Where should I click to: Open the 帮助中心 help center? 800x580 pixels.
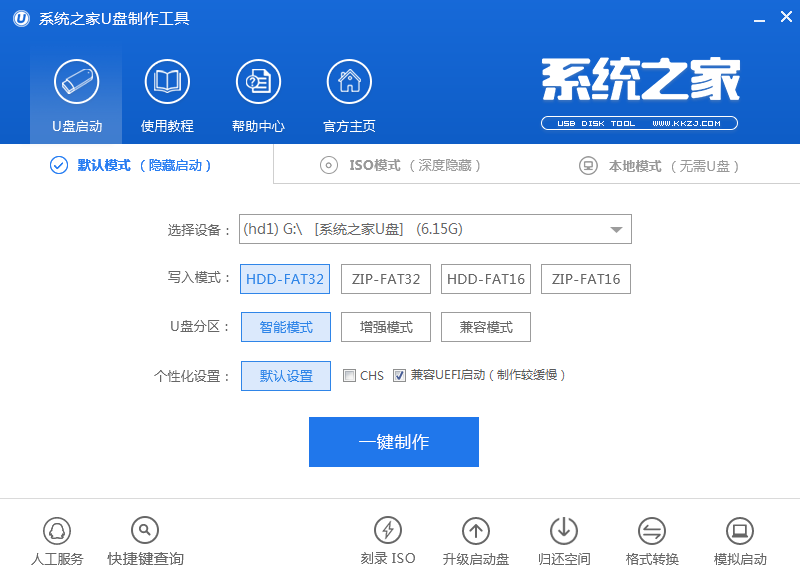coord(258,90)
